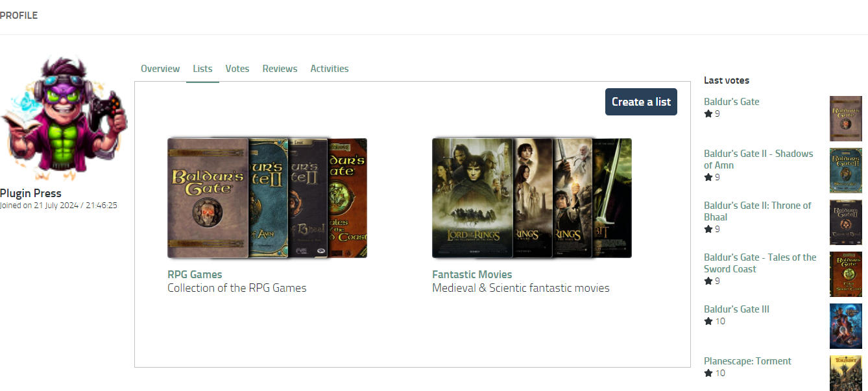Click the star rating icon under Planescape: Torment

tap(708, 373)
